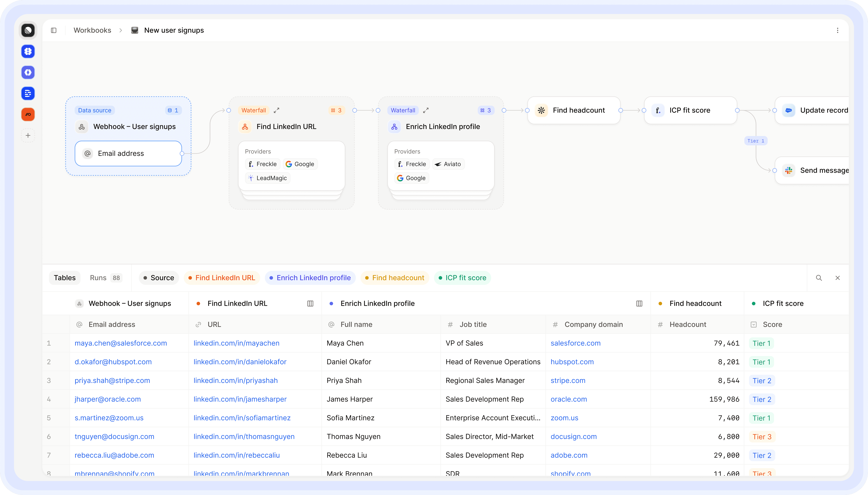Click the Aviato provider chip
Screen dimensions: 868x495
(448, 164)
